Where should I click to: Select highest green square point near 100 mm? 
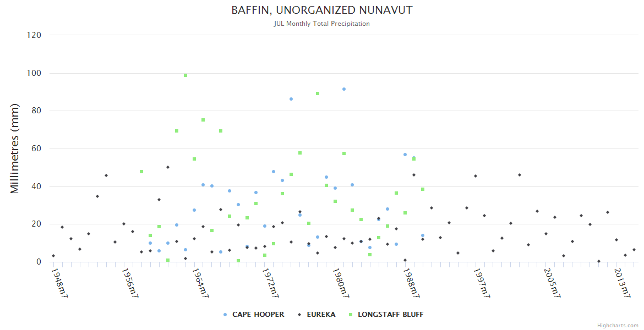[x=185, y=75]
